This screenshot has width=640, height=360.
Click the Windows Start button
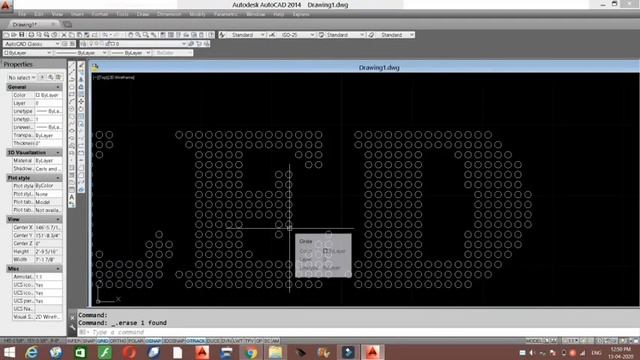point(9,352)
